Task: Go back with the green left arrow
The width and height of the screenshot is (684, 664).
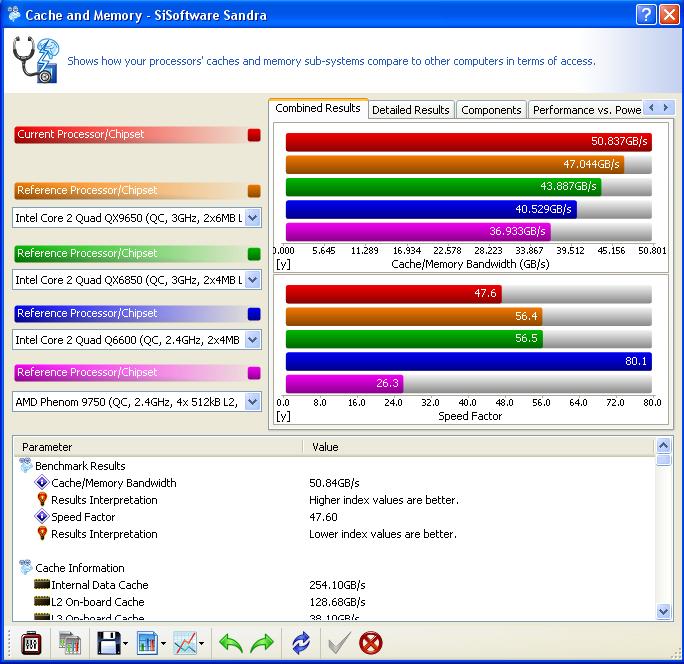Action: pos(231,643)
